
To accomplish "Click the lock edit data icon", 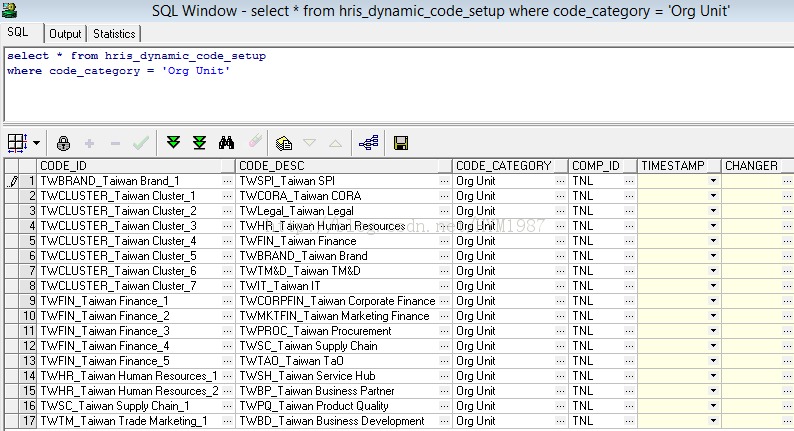I will click(x=63, y=143).
